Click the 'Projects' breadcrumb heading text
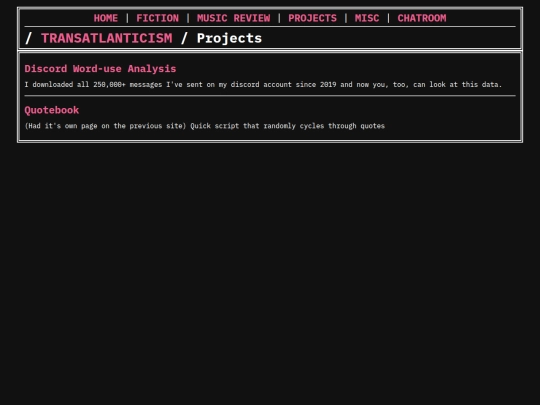540x405 pixels. click(x=229, y=38)
